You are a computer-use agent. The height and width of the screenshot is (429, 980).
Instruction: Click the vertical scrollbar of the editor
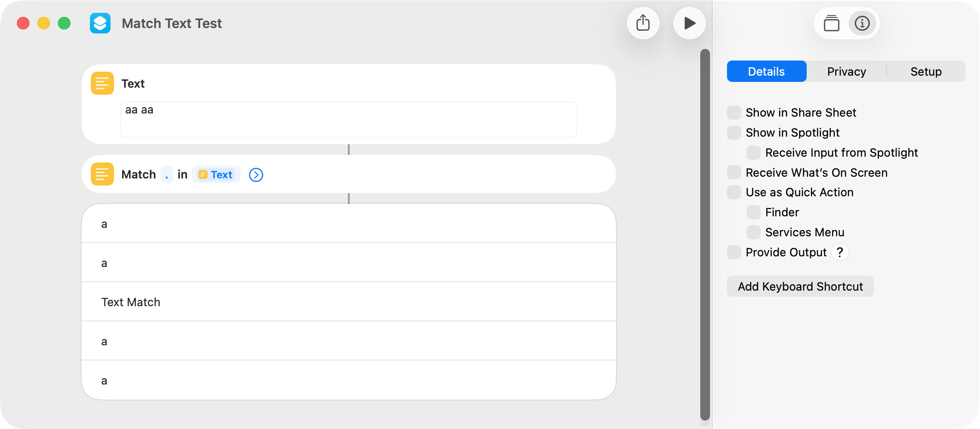(x=705, y=235)
